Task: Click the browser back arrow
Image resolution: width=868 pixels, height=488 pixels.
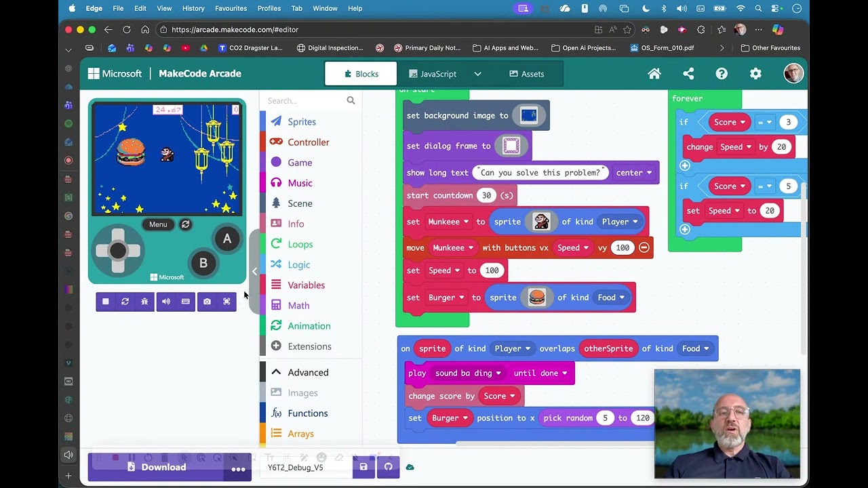Action: 108,30
